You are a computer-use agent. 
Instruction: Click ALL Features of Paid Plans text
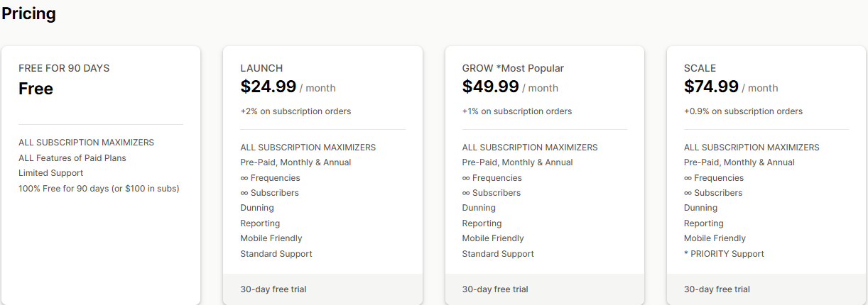[x=72, y=158]
